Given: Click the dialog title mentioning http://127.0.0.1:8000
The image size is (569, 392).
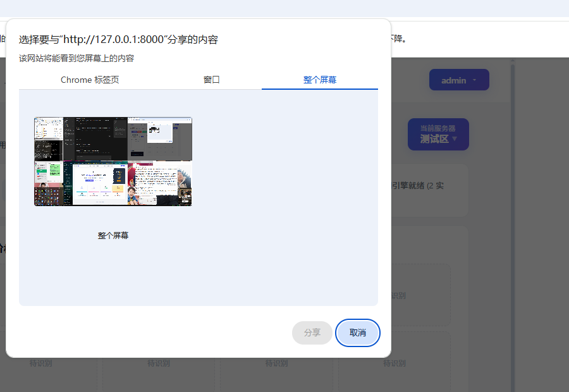Looking at the screenshot, I should [x=118, y=40].
